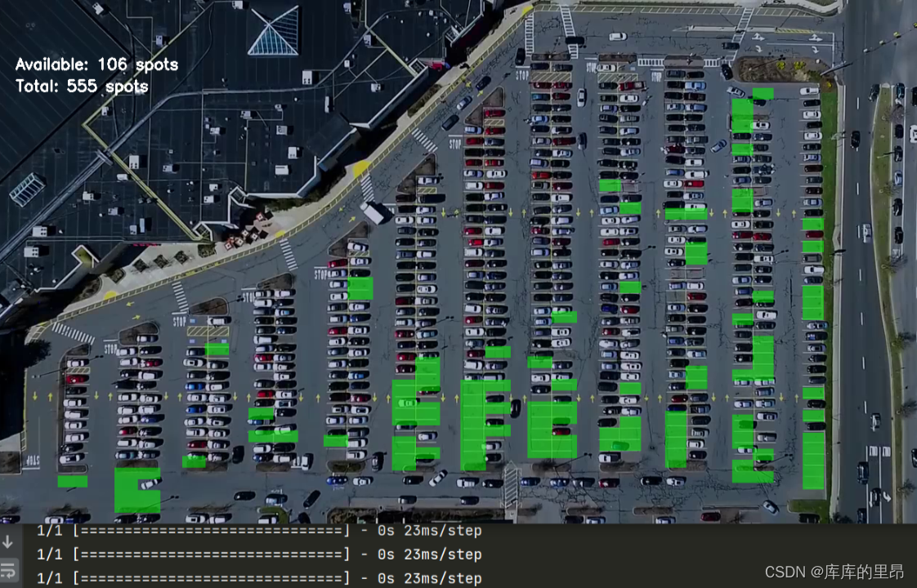Screen dimensions: 917x588
Task: Click the white truck parked beside the building
Action: (x=377, y=213)
